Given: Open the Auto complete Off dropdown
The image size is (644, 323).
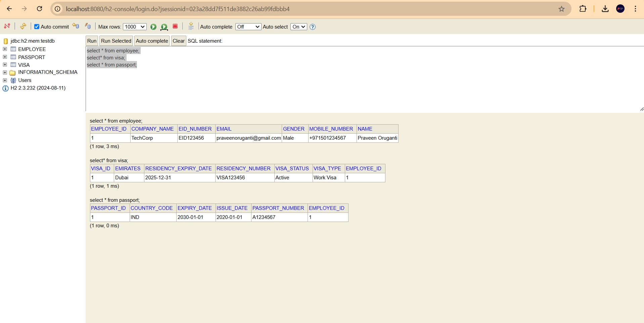Looking at the screenshot, I should click(248, 27).
